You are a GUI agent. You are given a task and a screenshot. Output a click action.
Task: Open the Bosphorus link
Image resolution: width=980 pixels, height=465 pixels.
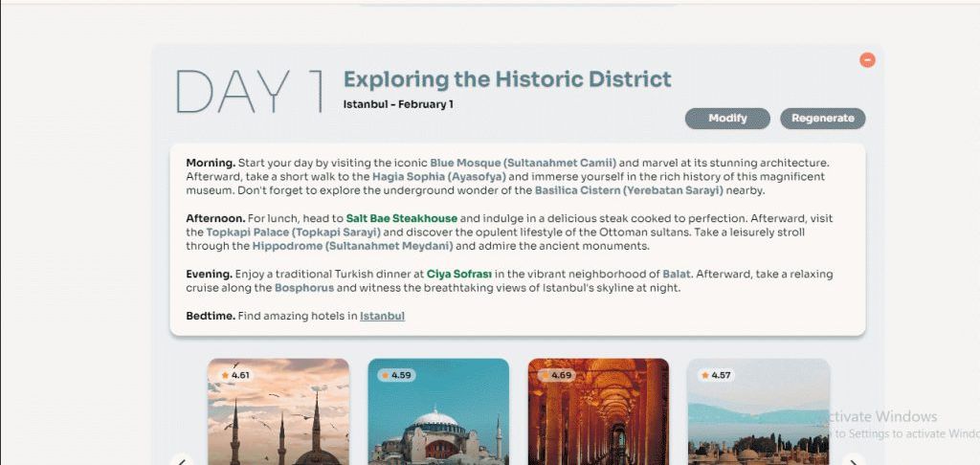[x=304, y=288]
